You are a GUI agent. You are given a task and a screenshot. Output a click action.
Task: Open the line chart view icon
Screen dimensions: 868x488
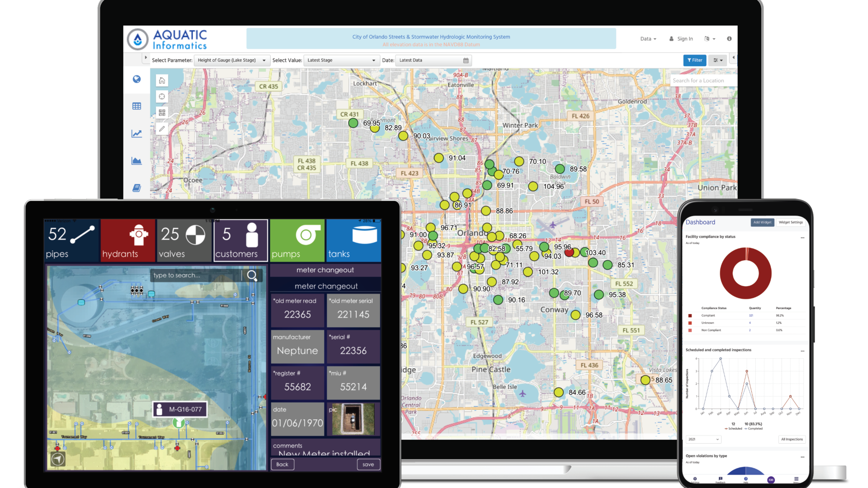(x=137, y=134)
